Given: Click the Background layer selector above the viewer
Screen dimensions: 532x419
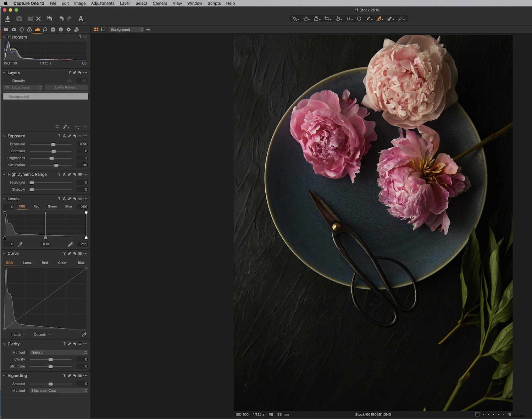Looking at the screenshot, I should (126, 29).
